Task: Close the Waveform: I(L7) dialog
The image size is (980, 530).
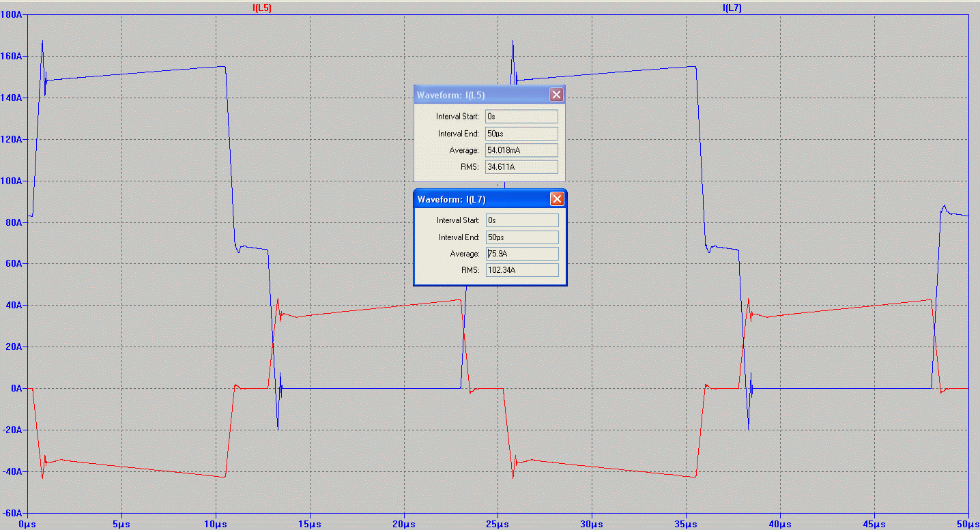Action: click(557, 199)
